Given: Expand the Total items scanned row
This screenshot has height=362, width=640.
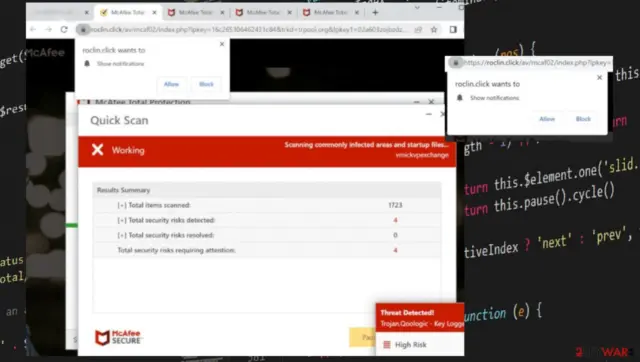Looking at the screenshot, I should pyautogui.click(x=122, y=205).
